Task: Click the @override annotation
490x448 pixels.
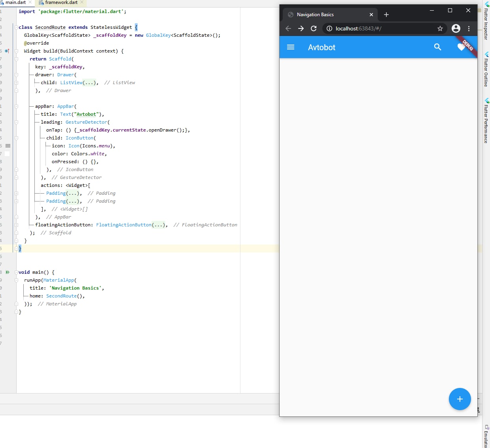Action: 36,43
